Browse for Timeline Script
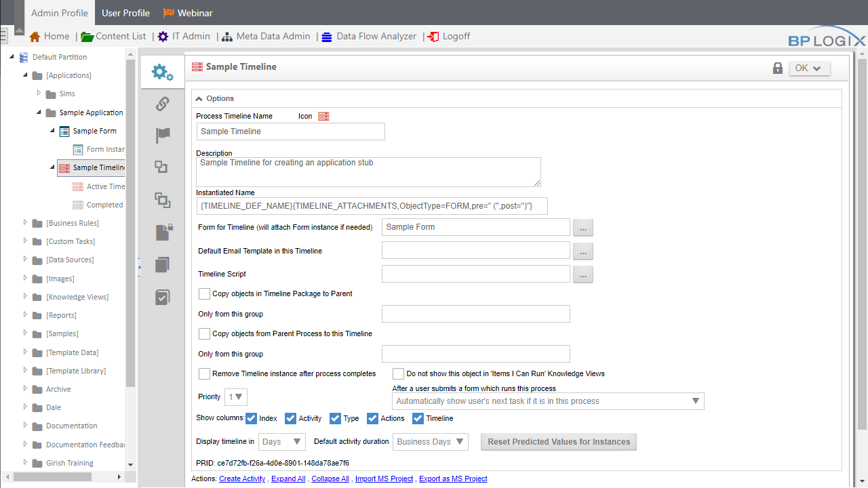 point(583,274)
